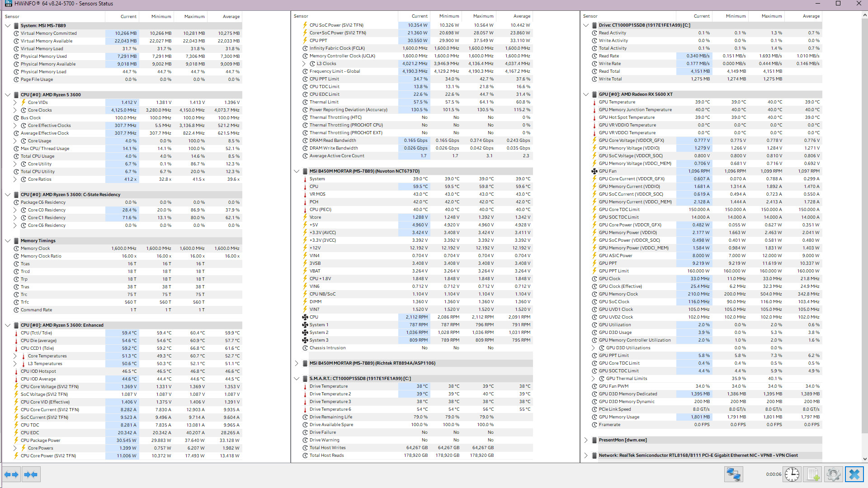This screenshot has width=868, height=488.
Task: Close sensors with the blue X button
Action: click(x=854, y=474)
